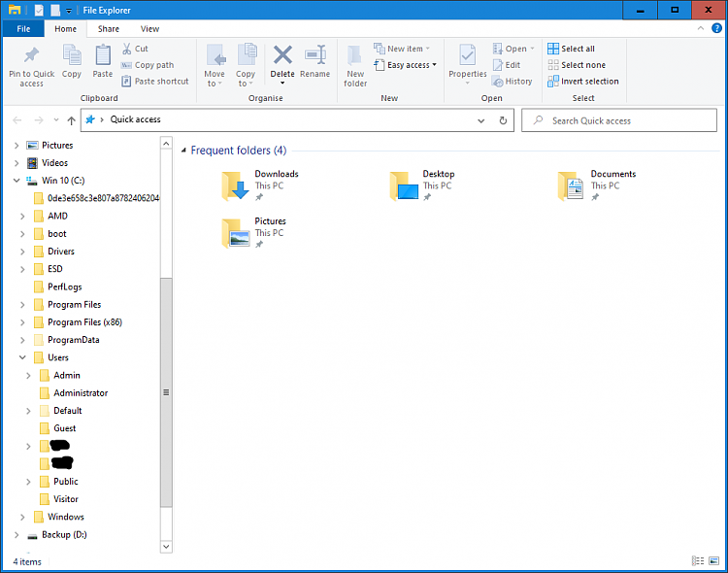Click Edit in the ribbon
This screenshot has width=728, height=573.
pos(507,65)
